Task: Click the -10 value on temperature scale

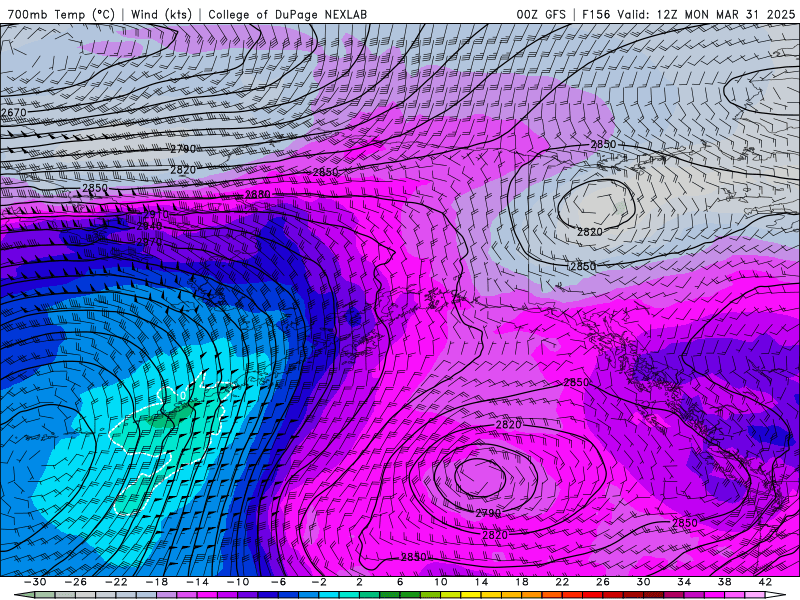Action: coord(238,582)
